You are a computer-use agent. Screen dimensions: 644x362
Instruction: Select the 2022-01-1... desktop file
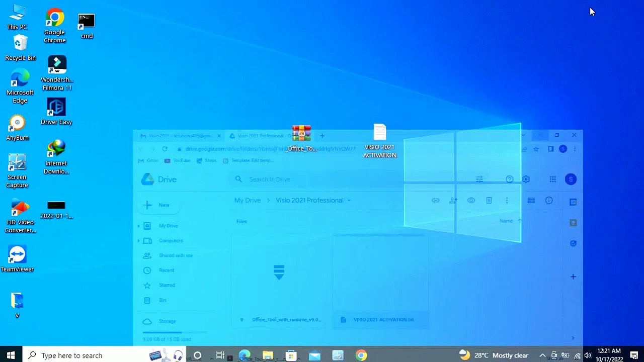(56, 210)
